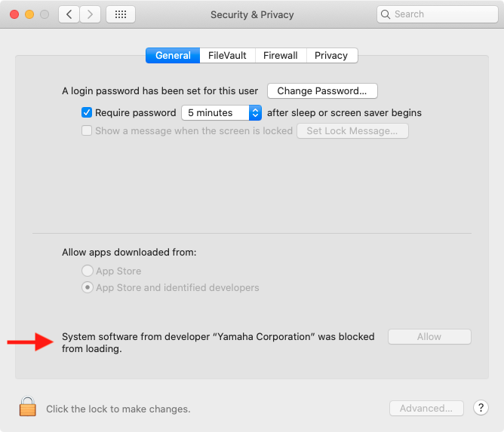
Task: Click the Change Password button
Action: click(322, 91)
